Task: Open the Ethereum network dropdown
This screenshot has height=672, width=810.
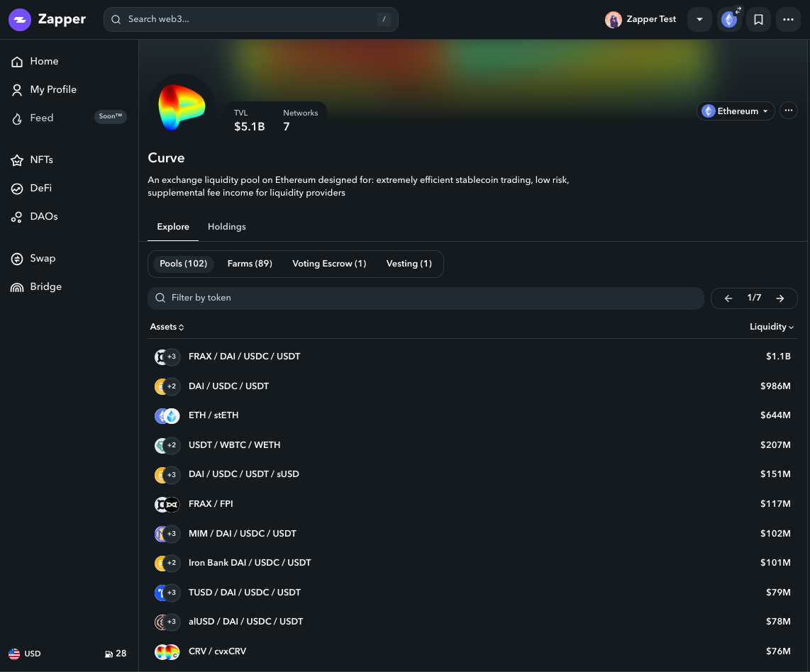Action: click(736, 111)
